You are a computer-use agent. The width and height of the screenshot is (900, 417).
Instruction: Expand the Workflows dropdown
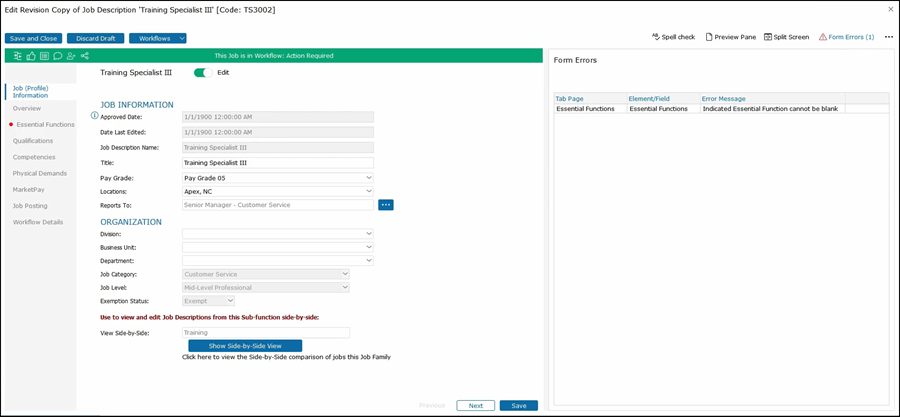click(x=181, y=38)
